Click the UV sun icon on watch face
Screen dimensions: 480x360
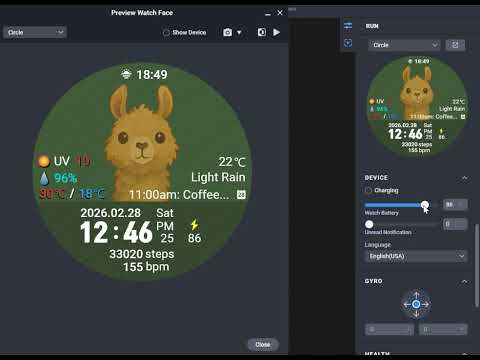[x=44, y=161]
